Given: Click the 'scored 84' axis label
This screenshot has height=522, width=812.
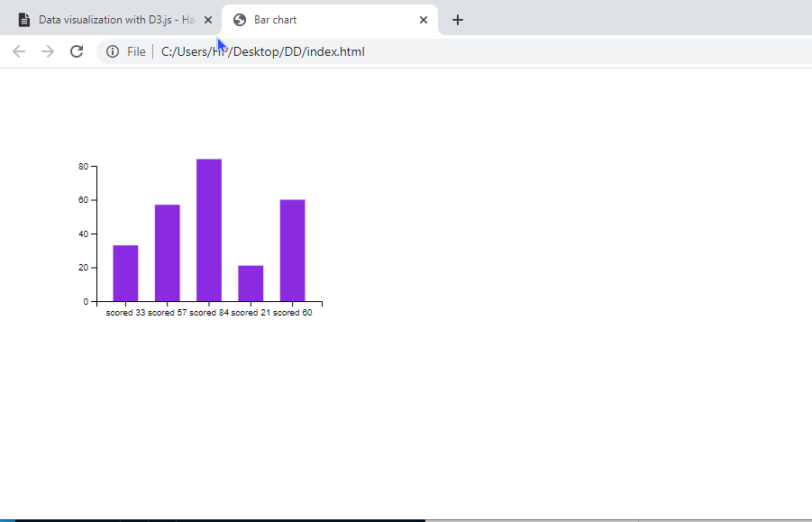Looking at the screenshot, I should (x=209, y=313).
